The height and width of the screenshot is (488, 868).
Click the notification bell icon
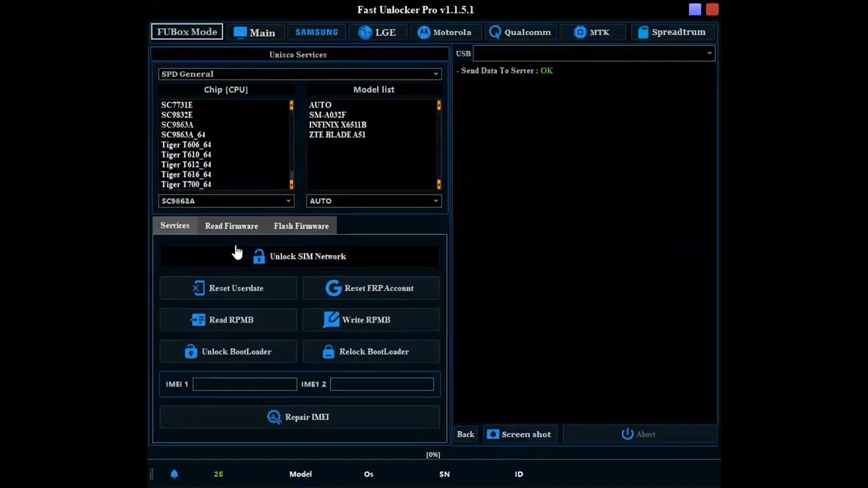(174, 474)
